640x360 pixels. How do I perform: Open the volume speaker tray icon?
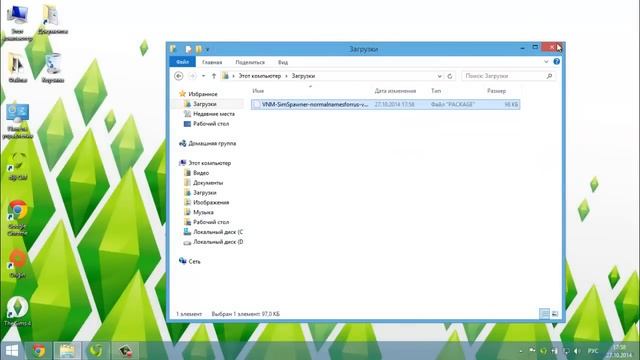point(576,351)
